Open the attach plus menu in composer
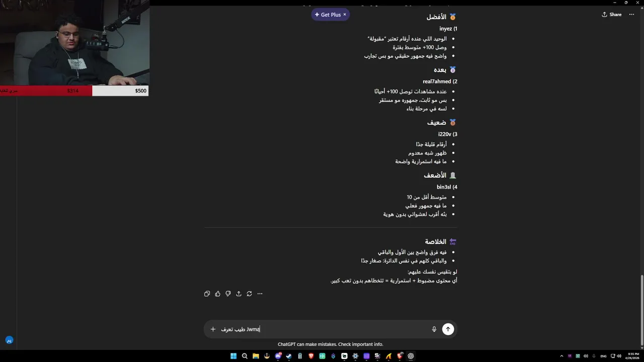The image size is (644, 362). tap(213, 329)
